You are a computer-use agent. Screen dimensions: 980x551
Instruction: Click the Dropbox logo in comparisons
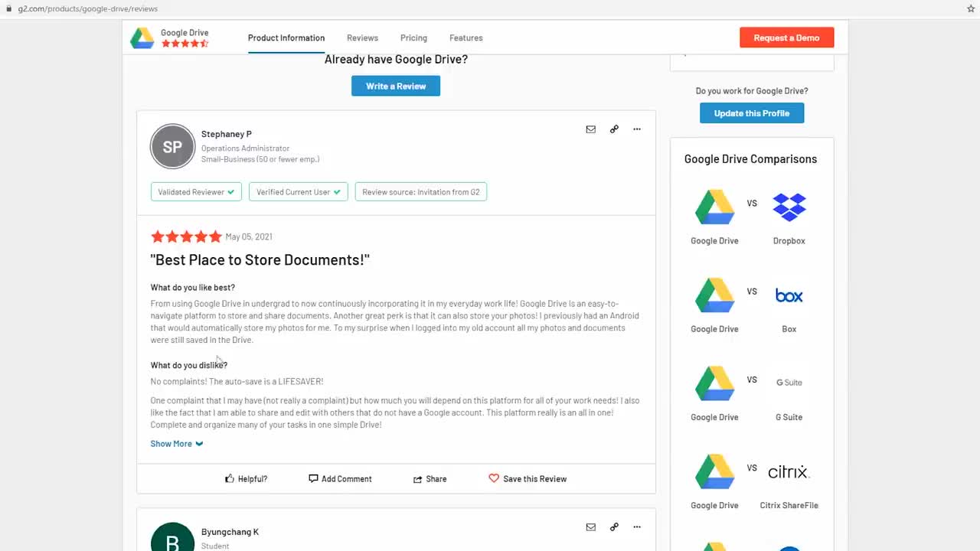pyautogui.click(x=789, y=207)
